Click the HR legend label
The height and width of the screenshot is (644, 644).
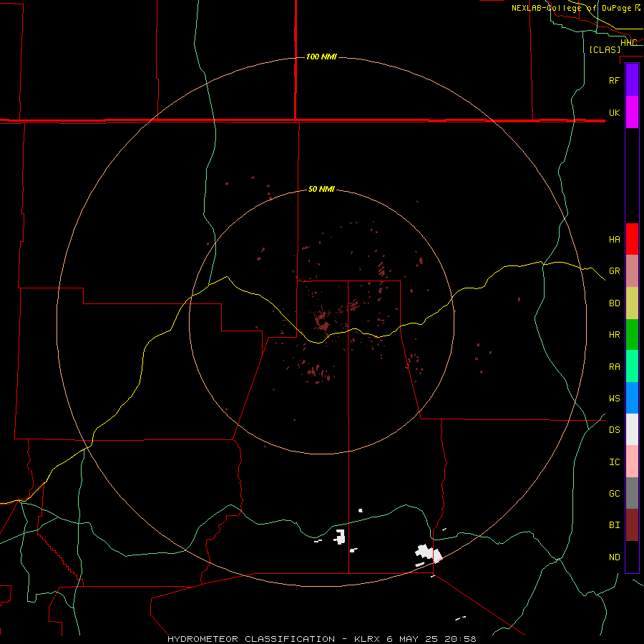pos(614,335)
